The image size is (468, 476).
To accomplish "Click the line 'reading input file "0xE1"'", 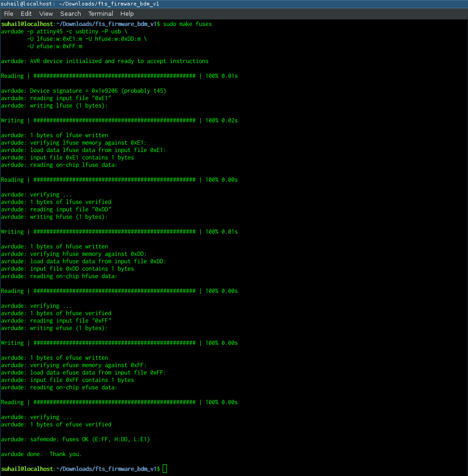I will click(71, 98).
